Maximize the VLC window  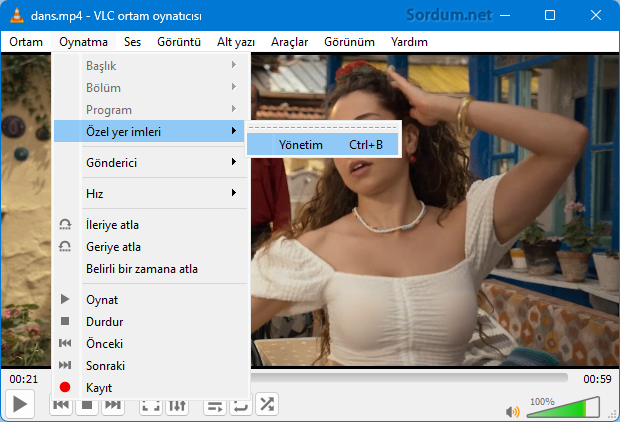click(x=550, y=15)
